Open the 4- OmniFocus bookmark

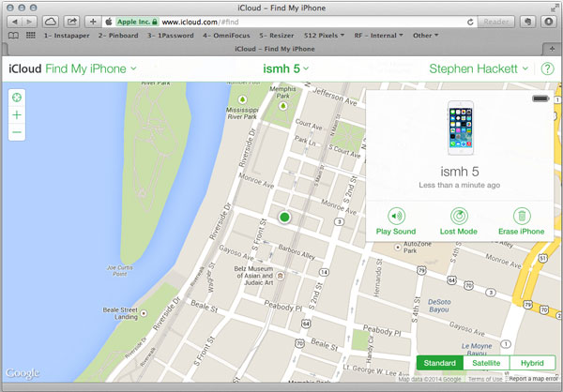click(x=226, y=36)
